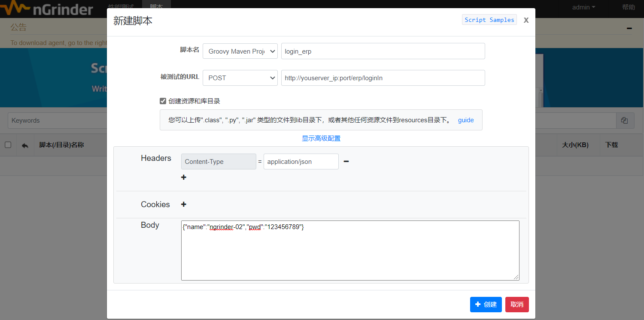Click the icon button beside Keywords search
This screenshot has width=644, height=320.
(x=625, y=121)
